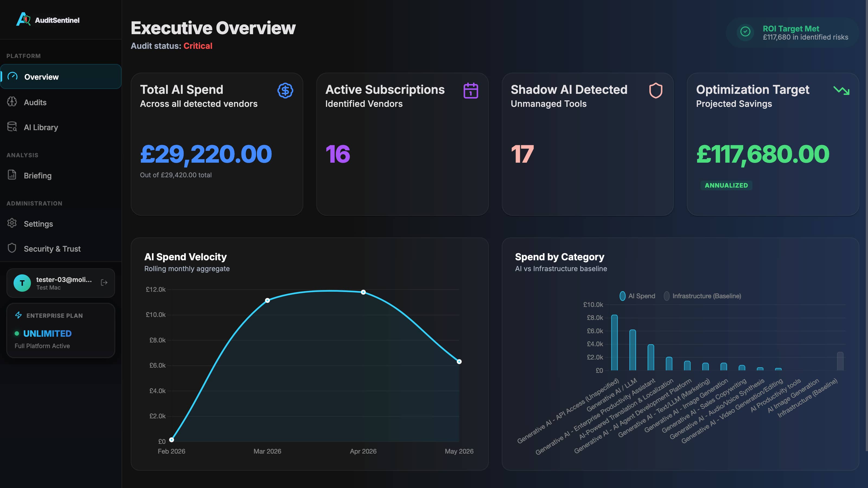Click the shield icon on Shadow AI Detected

point(656,90)
